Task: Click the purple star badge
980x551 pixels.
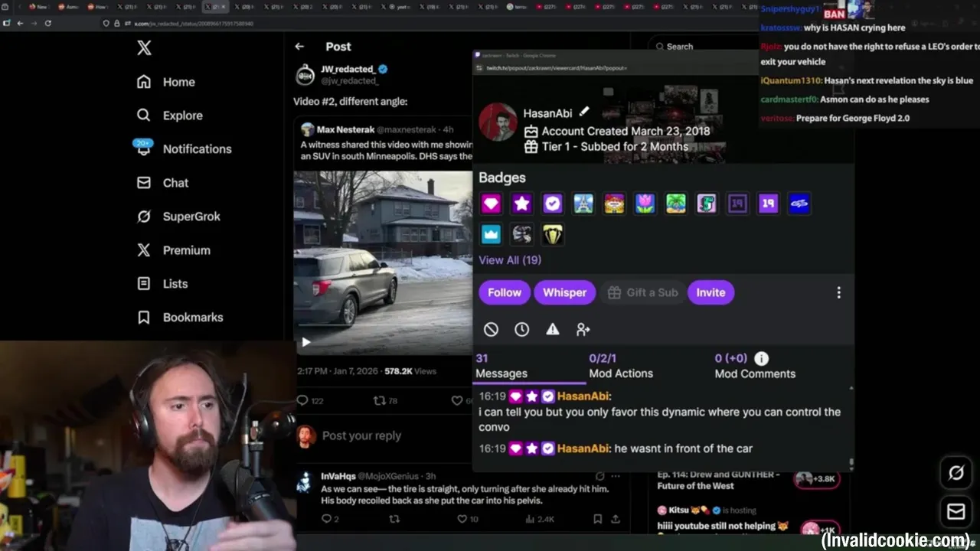Action: pyautogui.click(x=521, y=204)
